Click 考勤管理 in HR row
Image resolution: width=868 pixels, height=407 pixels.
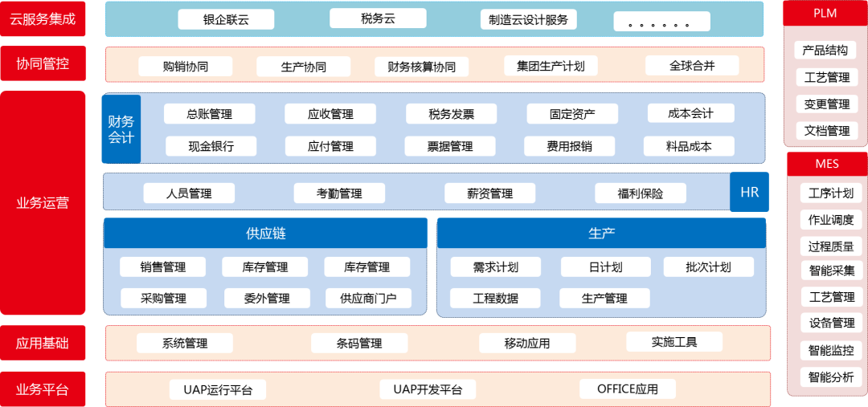[x=339, y=193]
